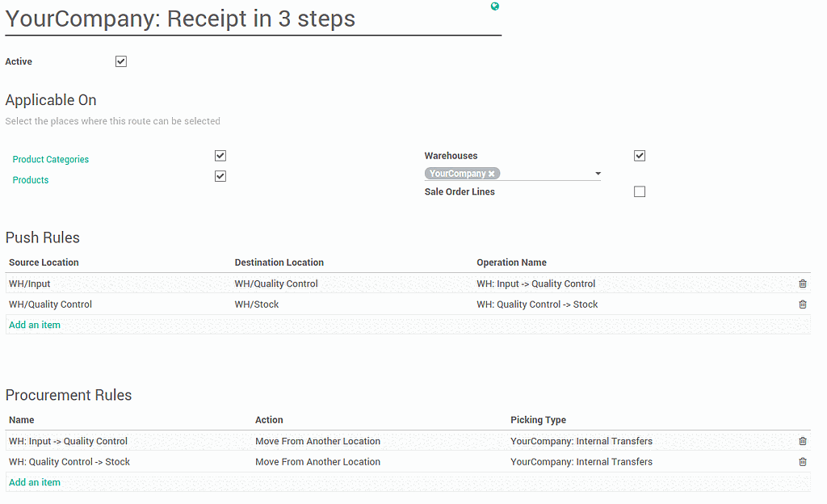
Task: Open the WH/Stock destination location cell
Action: point(257,304)
